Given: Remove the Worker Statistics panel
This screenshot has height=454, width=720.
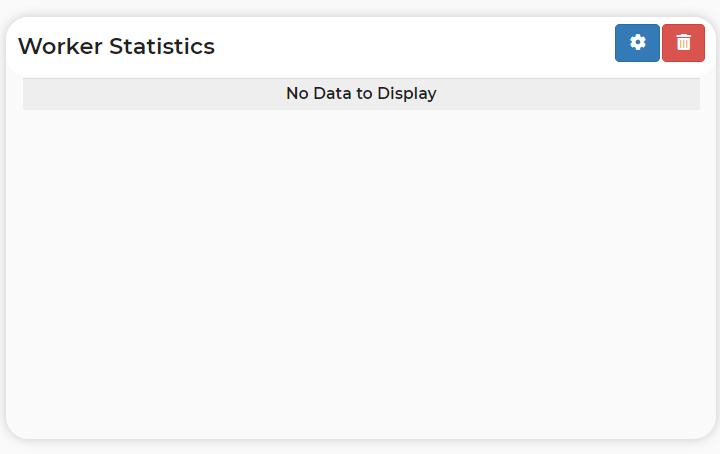Looking at the screenshot, I should [x=683, y=43].
